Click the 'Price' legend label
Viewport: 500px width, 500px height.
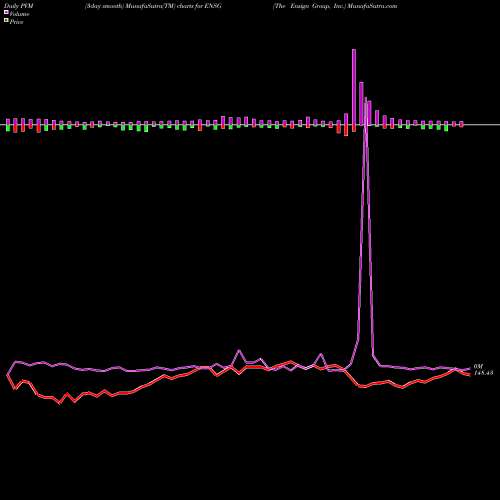click(x=16, y=22)
